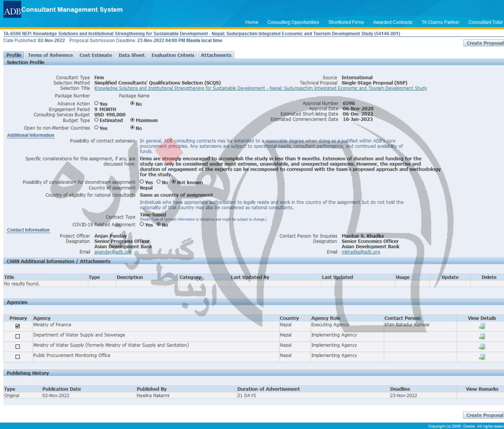Check primary box for Ministry of Water Supply
Image resolution: width=504 pixels, height=429 pixels.
click(x=17, y=346)
